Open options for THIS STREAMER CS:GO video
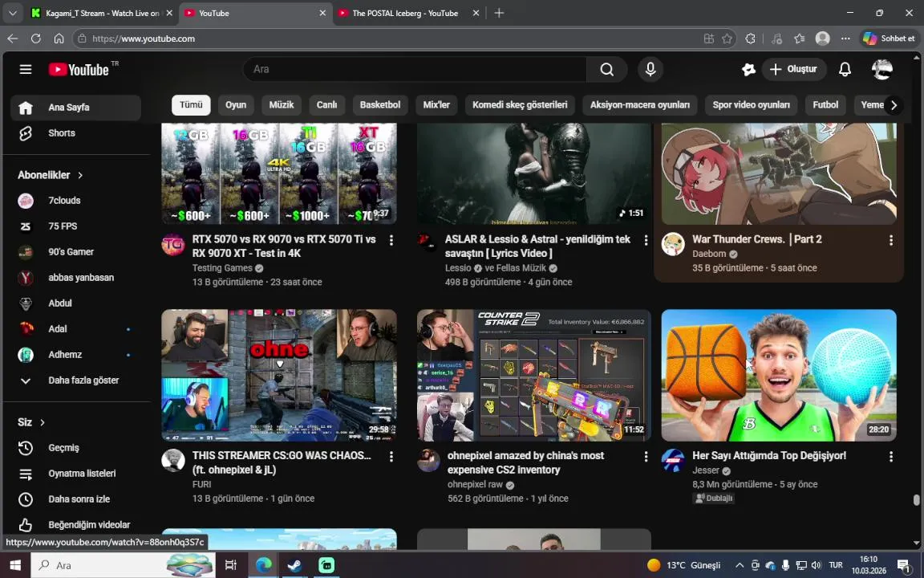 point(391,457)
